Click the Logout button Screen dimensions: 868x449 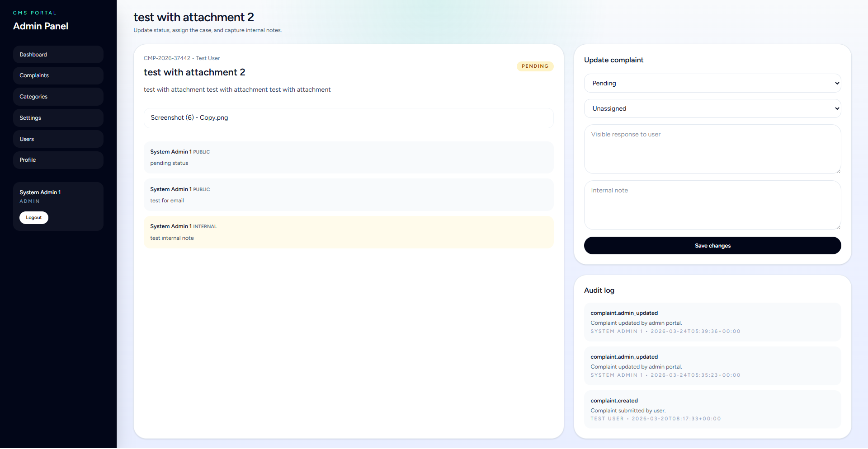[x=34, y=218]
